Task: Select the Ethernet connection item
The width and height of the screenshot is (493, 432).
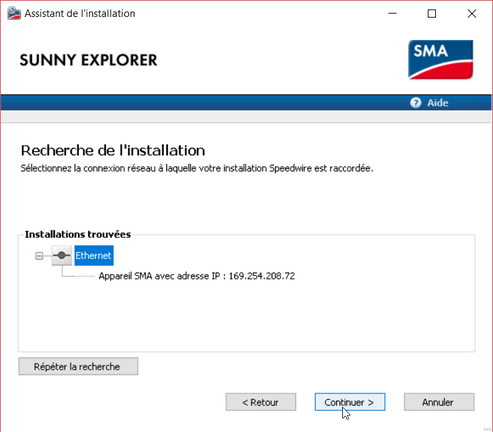Action: click(x=94, y=256)
